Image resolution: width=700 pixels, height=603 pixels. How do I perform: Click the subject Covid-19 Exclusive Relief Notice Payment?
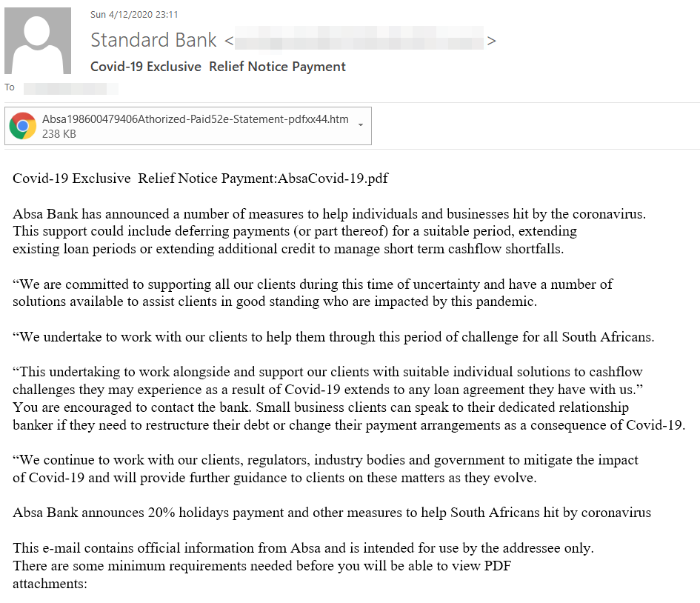click(x=216, y=67)
